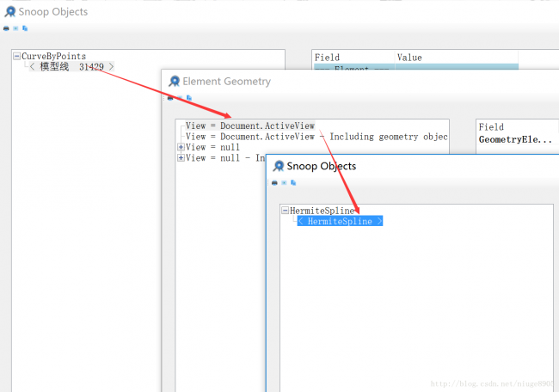Collapse the HermiteSpline root node
Image resolution: width=559 pixels, height=392 pixels.
[285, 211]
